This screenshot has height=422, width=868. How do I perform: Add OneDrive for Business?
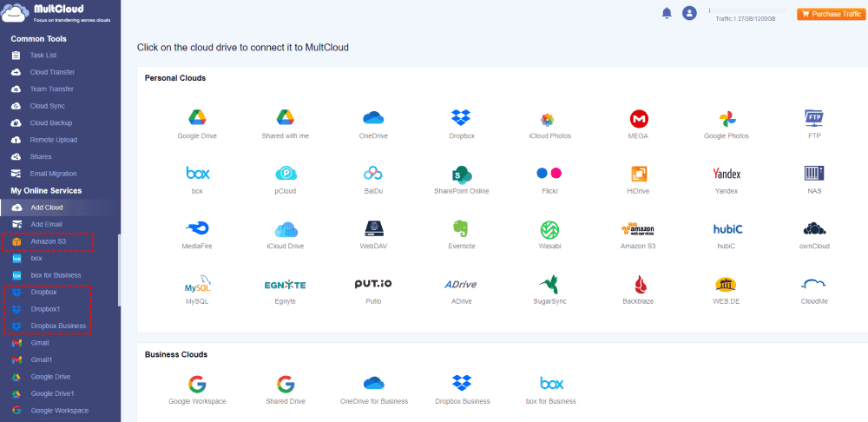click(373, 389)
